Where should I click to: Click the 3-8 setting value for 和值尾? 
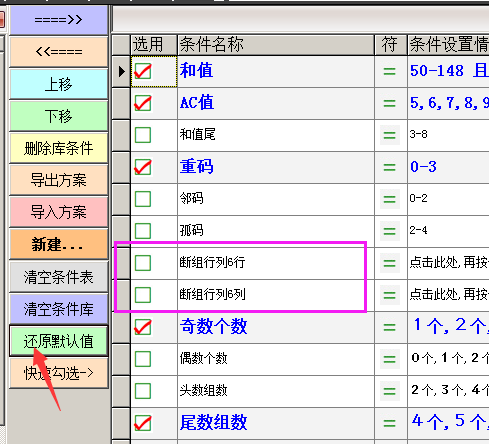(418, 134)
